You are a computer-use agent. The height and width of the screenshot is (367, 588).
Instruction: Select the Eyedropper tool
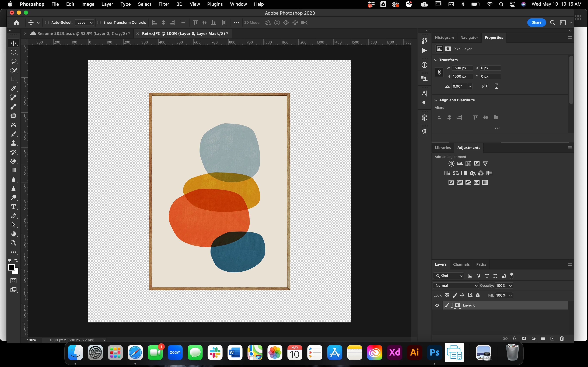tap(13, 89)
